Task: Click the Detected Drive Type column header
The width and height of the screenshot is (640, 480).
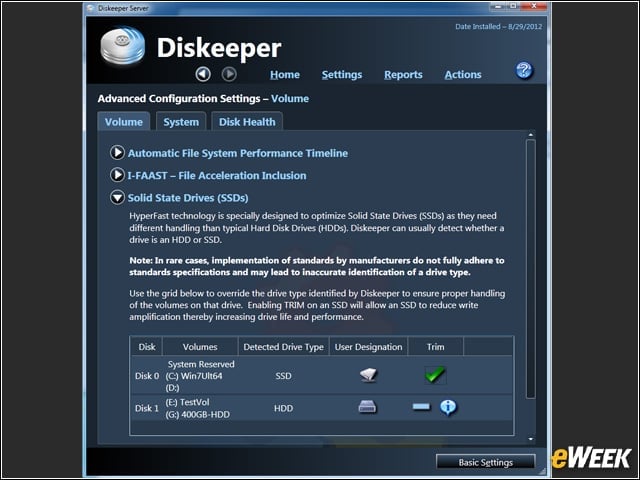Action: point(283,347)
